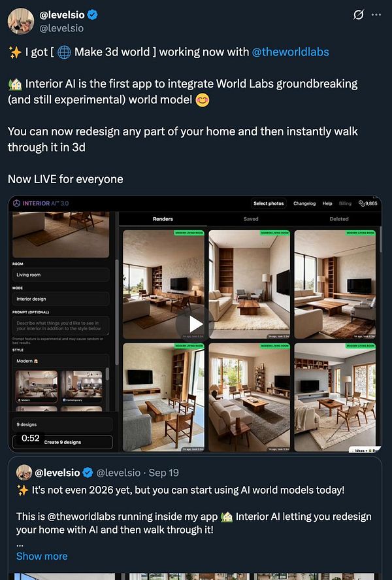
Task: Select the Modern style thumbnail
Action: (37, 386)
